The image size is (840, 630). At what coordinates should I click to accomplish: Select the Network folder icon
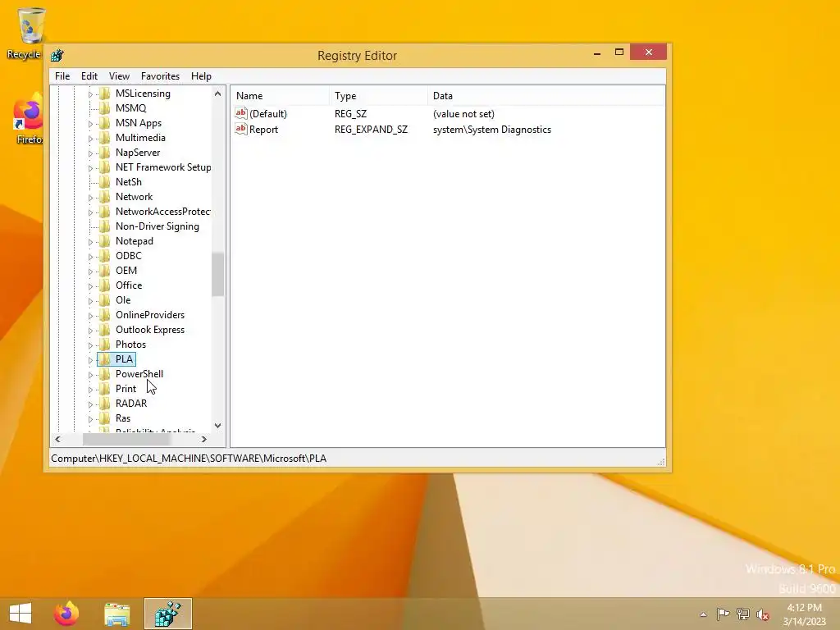point(105,197)
